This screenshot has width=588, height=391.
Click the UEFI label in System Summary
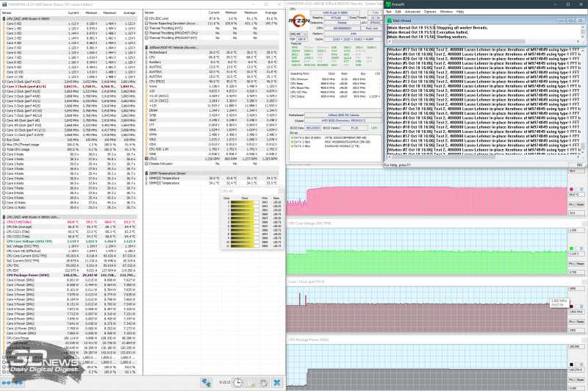375,128
